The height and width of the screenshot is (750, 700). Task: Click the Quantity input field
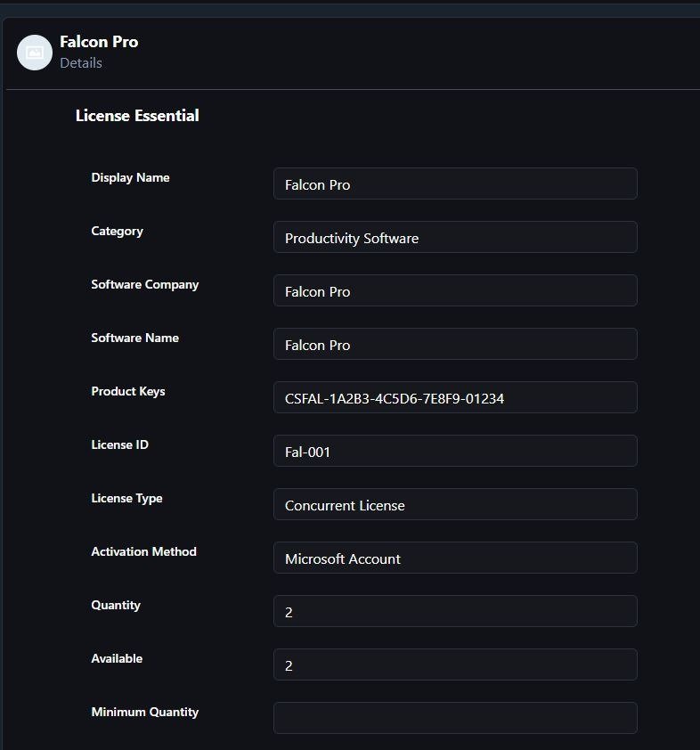(x=455, y=611)
